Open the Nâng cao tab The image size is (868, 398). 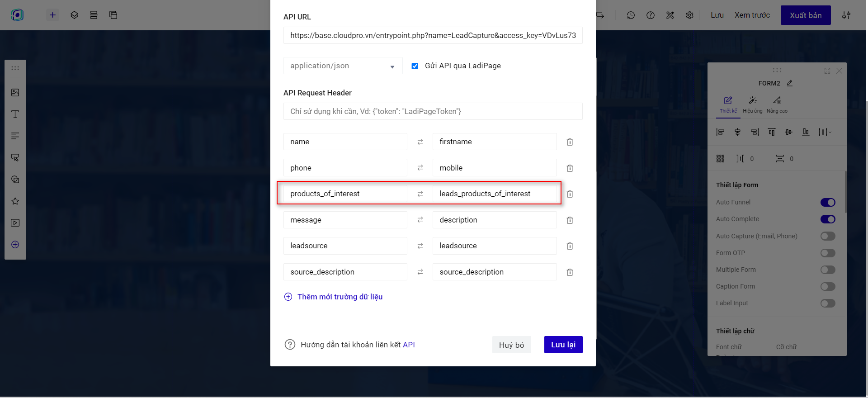tap(777, 104)
